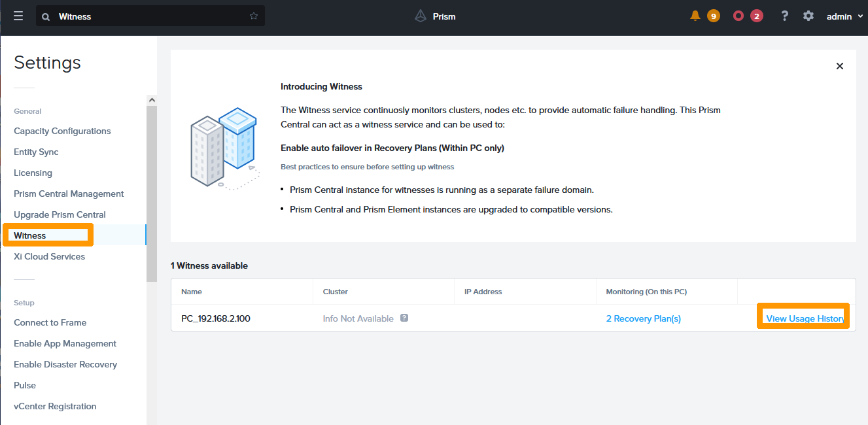Screen dimensions: 868x425
Task: Open the alerts bell notifications
Action: pos(695,16)
